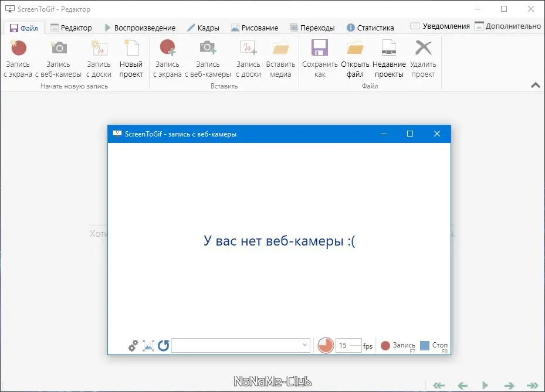Start new webcam recording in Начать новую запись
545x392 pixels.
point(59,59)
